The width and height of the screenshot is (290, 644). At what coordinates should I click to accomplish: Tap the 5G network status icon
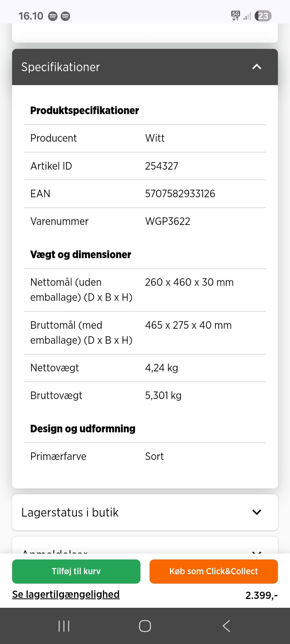click(x=235, y=15)
